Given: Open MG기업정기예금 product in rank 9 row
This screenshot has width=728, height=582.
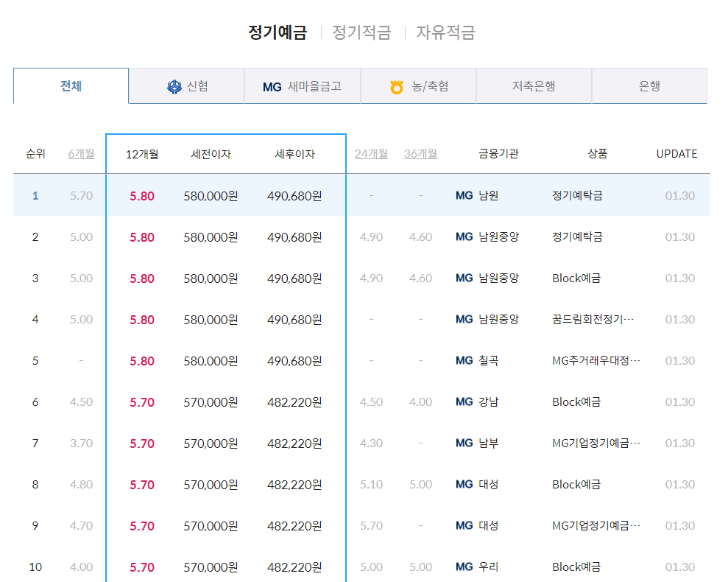Looking at the screenshot, I should [x=596, y=525].
